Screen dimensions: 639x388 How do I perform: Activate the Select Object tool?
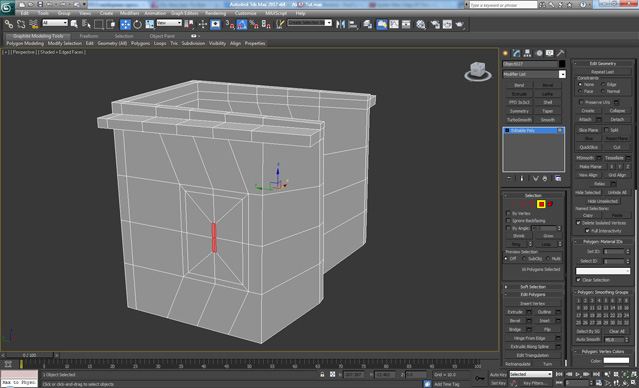(x=74, y=24)
